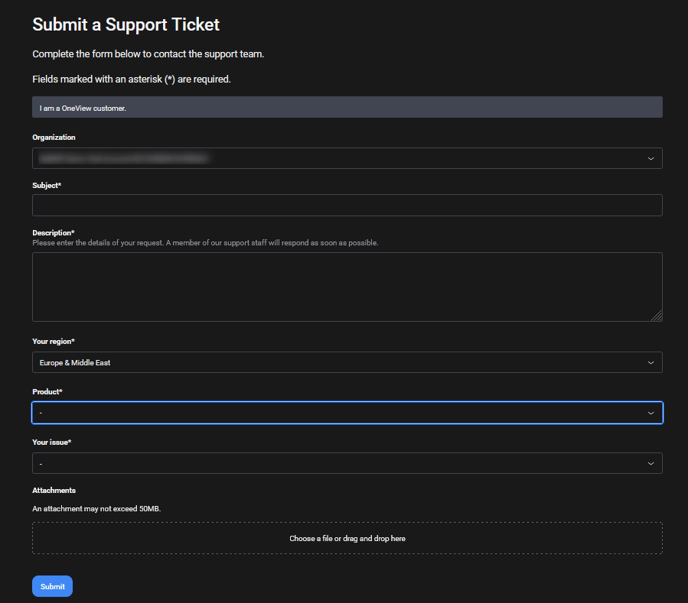Viewport: 688px width, 603px height.
Task: Click the chevron arrow on Your issue dropdown
Action: 650,463
